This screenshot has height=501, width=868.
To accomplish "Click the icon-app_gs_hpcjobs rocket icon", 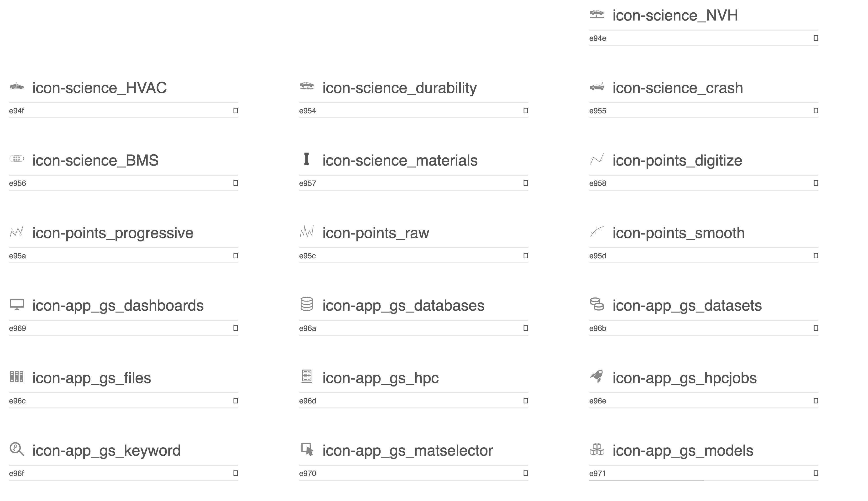I will [x=596, y=376].
